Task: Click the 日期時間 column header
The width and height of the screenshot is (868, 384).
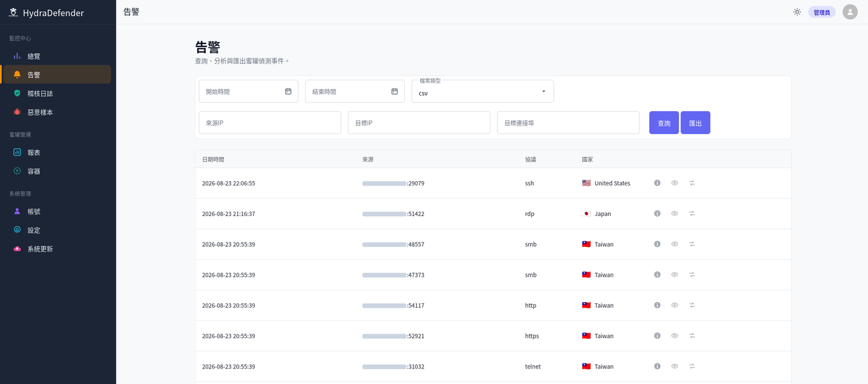Action: (x=213, y=159)
